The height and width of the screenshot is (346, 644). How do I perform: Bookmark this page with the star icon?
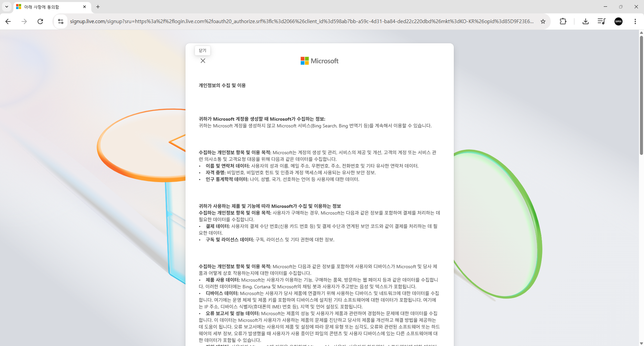[543, 21]
